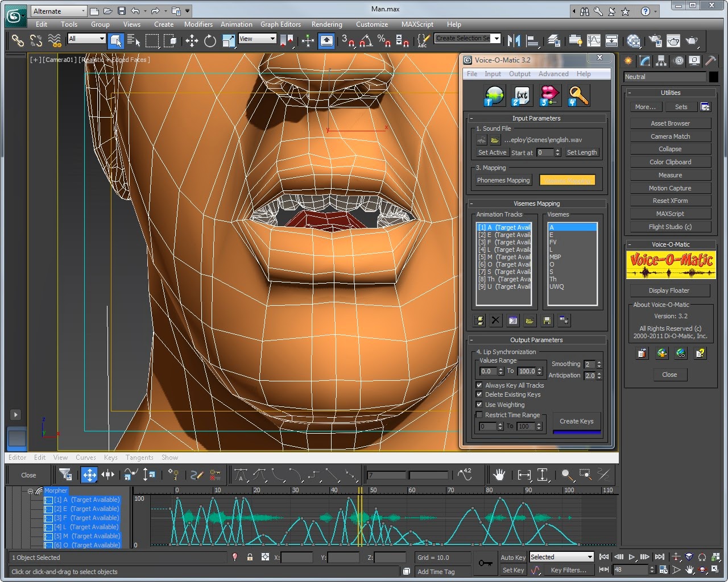Image resolution: width=728 pixels, height=582 pixels.
Task: Open the step 2 text file icon
Action: point(521,95)
